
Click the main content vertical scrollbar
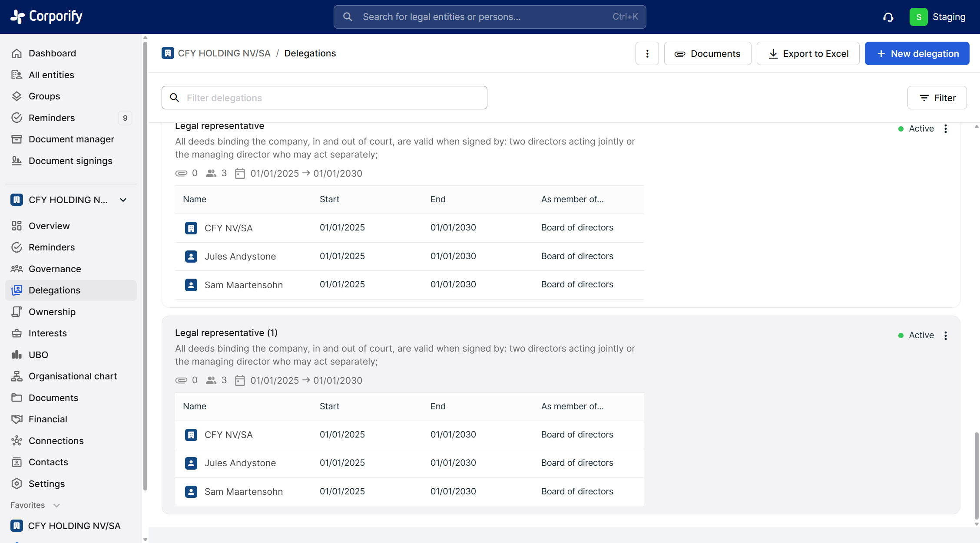point(976,475)
